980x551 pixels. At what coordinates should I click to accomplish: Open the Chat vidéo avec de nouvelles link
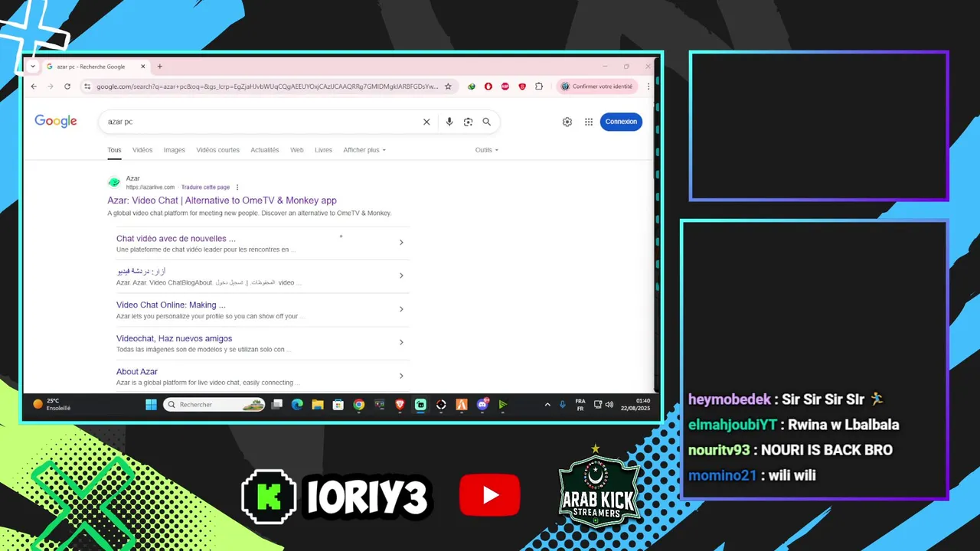[176, 239]
